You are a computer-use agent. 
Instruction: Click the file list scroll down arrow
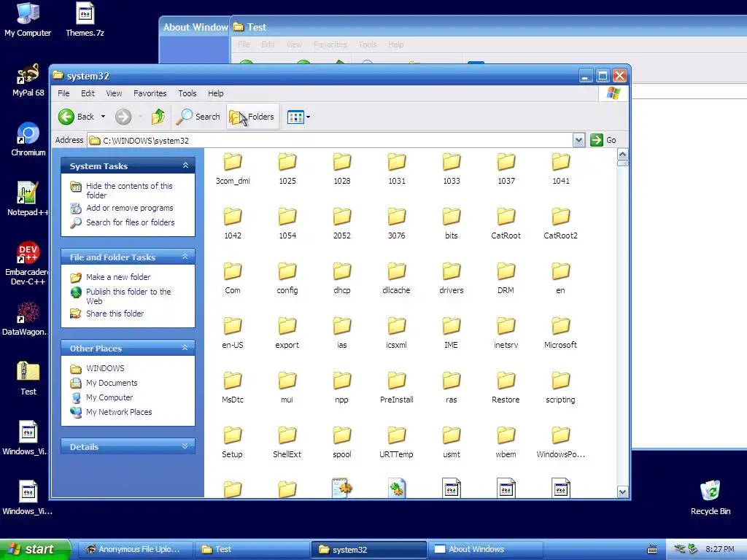pyautogui.click(x=622, y=492)
